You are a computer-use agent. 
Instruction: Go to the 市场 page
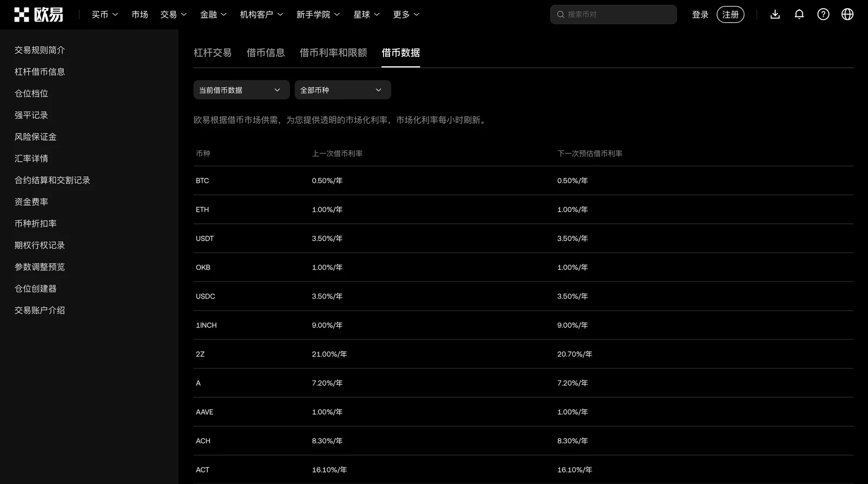pyautogui.click(x=139, y=15)
